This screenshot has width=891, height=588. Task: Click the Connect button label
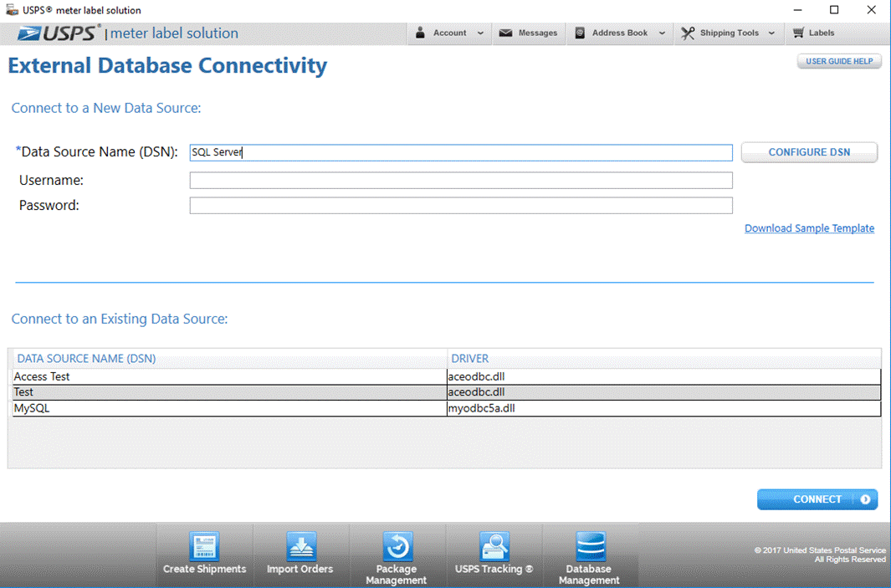817,499
